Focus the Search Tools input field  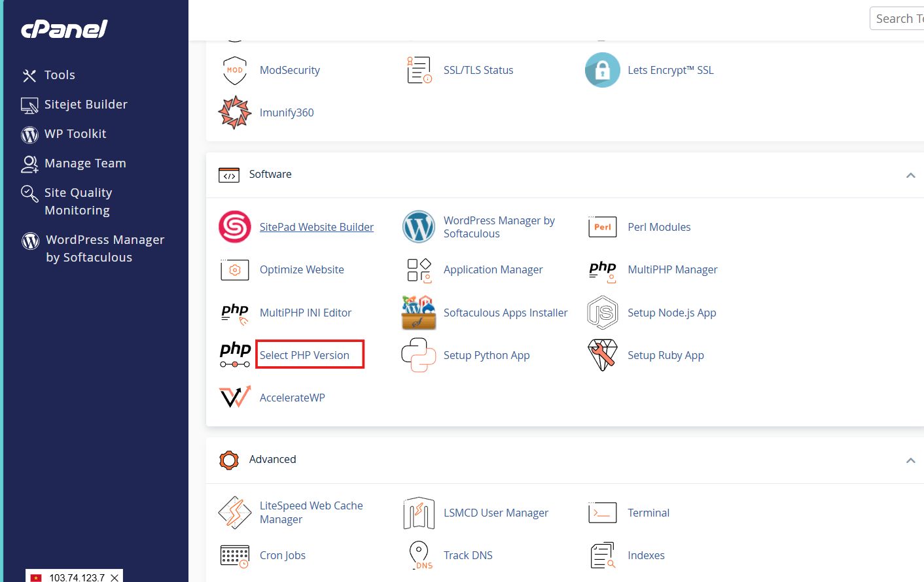click(x=897, y=18)
